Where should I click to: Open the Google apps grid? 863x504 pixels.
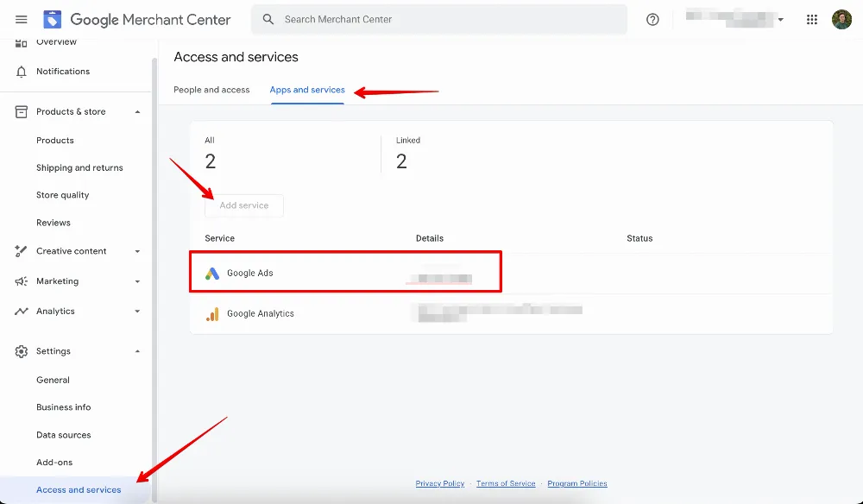click(x=812, y=20)
